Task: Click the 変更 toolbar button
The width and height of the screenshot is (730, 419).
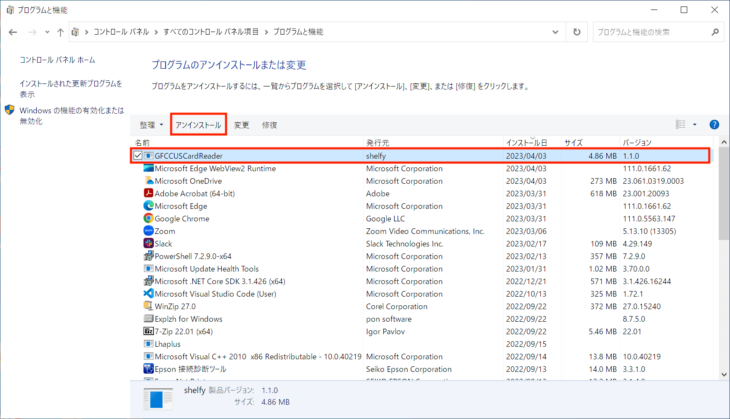Action: pyautogui.click(x=242, y=125)
